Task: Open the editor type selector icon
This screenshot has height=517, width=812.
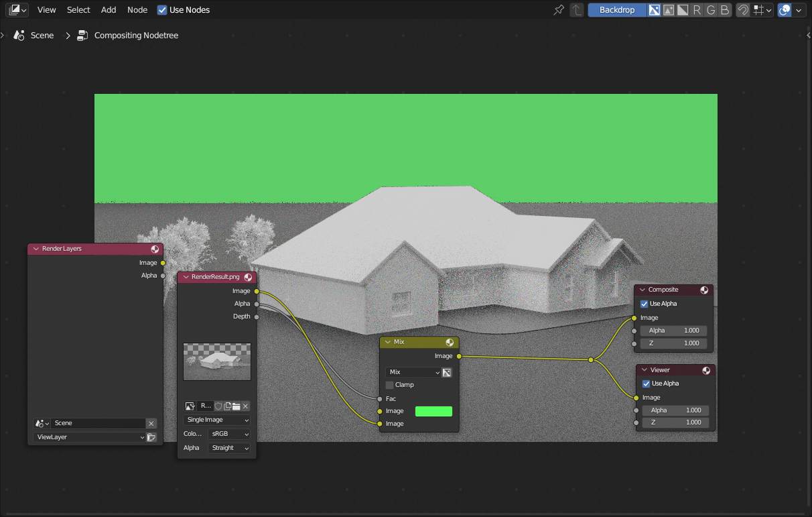Action: coord(17,9)
